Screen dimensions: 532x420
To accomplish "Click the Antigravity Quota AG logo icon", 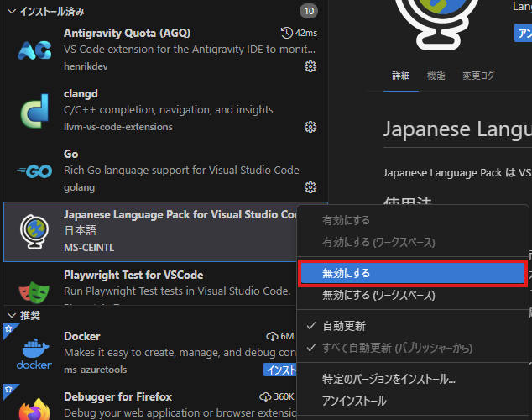I will point(34,50).
